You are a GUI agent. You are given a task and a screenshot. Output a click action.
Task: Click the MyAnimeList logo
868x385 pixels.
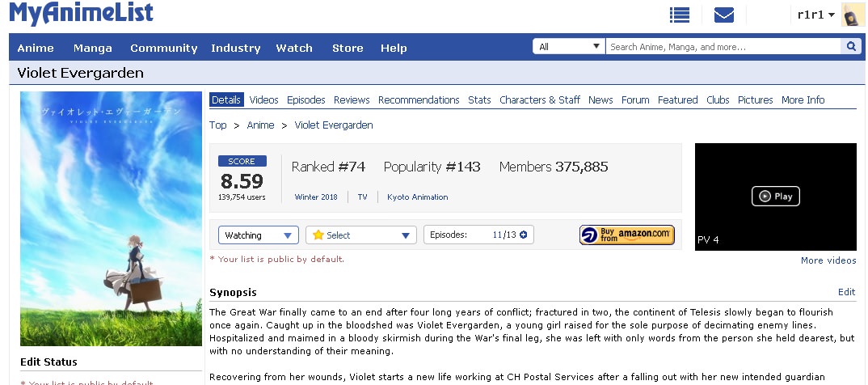click(x=82, y=13)
